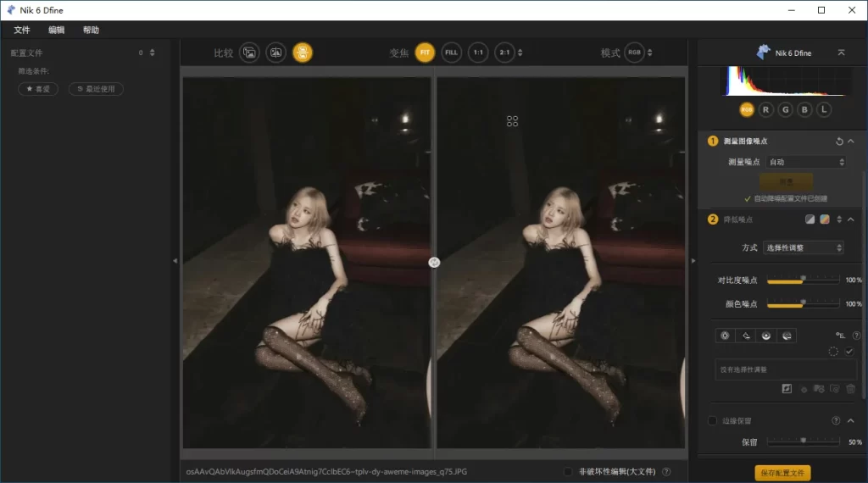Enable the 边缘保留 checkbox
The image size is (868, 483).
point(712,420)
